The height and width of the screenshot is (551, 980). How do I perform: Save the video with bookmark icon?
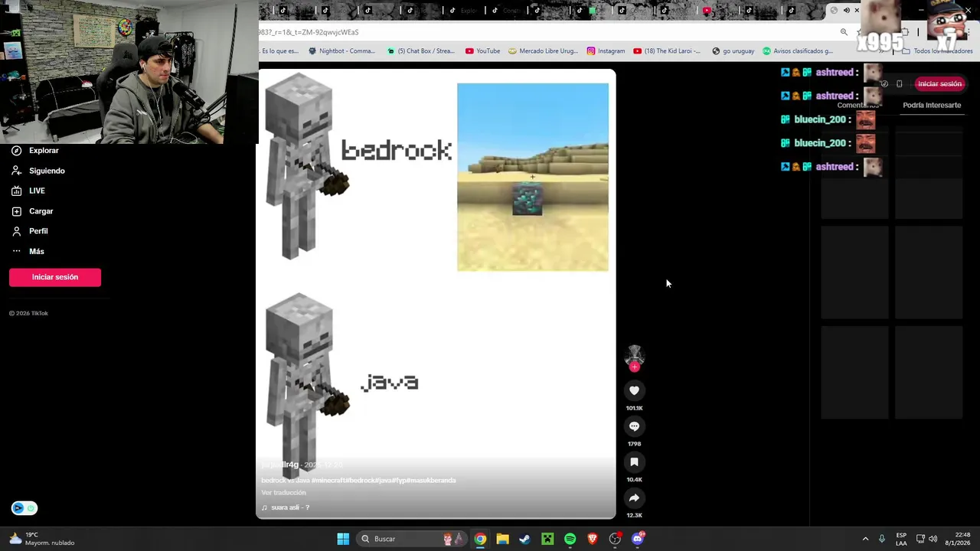634,462
